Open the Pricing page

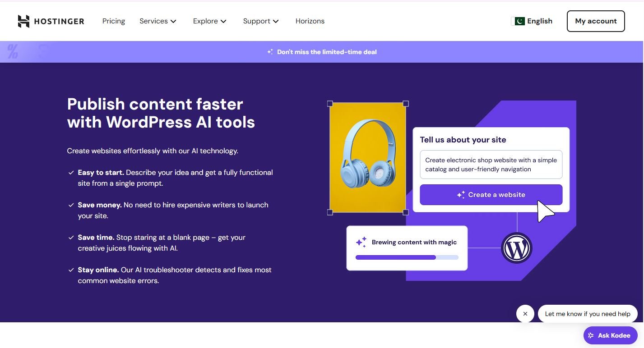click(114, 21)
